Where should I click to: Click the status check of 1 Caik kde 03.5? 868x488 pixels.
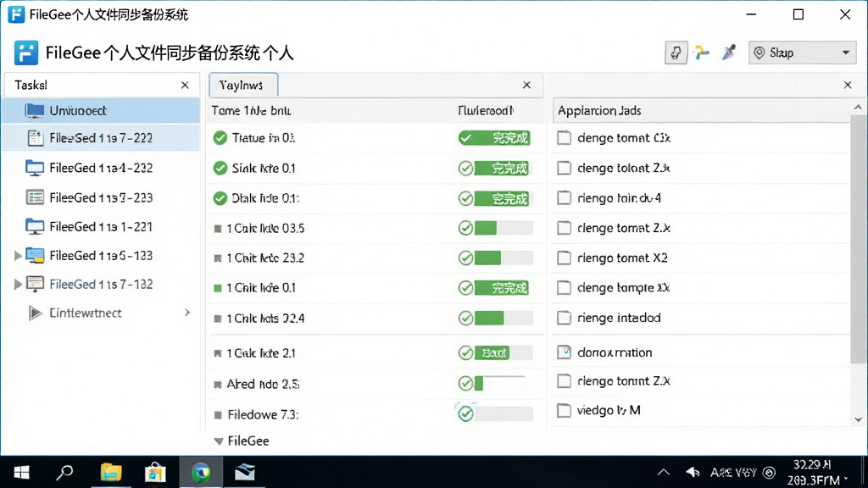(465, 228)
